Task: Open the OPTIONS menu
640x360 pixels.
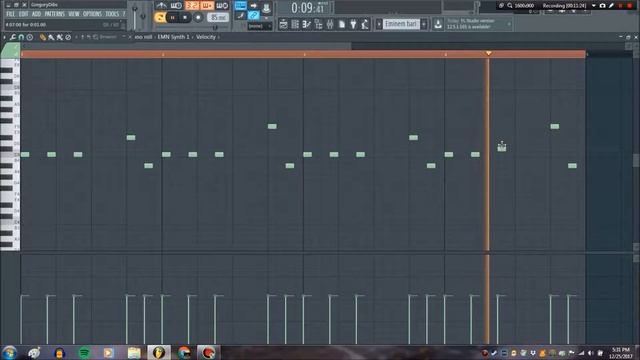Action: pyautogui.click(x=92, y=14)
